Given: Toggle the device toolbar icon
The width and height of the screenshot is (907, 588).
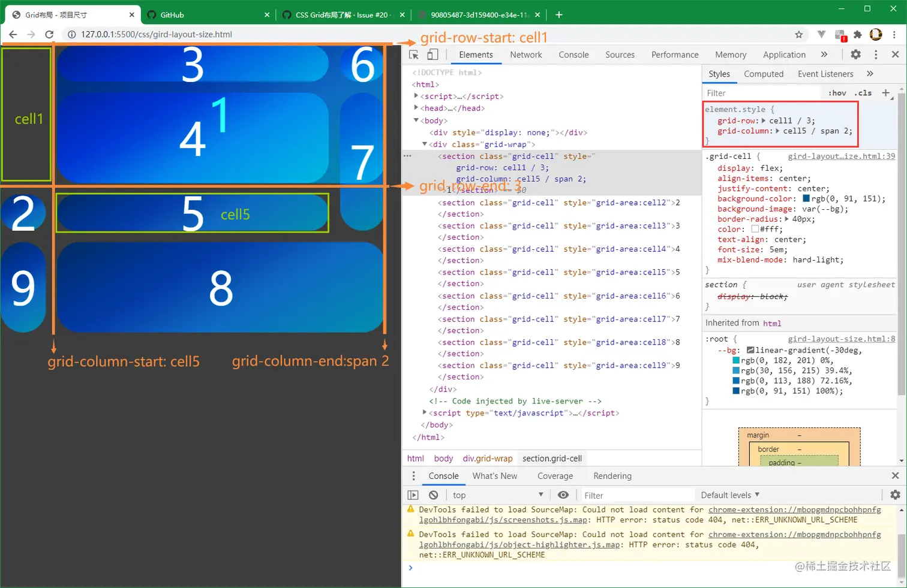Looking at the screenshot, I should (x=432, y=55).
